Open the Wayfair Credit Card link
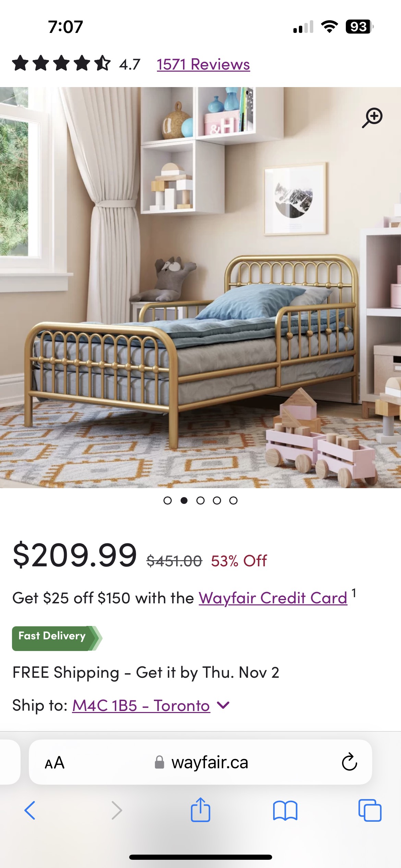The height and width of the screenshot is (868, 401). coord(273,598)
